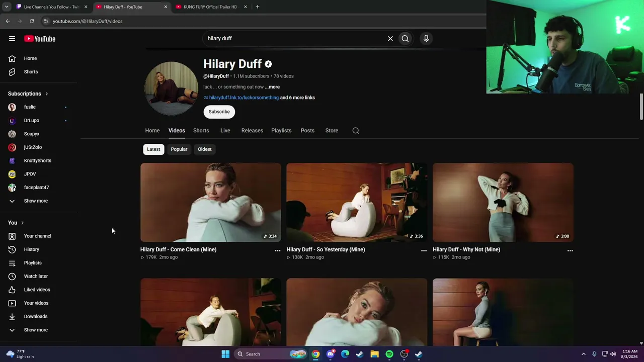Open OBS Studio from the taskbar
Image resolution: width=644 pixels, height=362 pixels.
click(x=404, y=354)
